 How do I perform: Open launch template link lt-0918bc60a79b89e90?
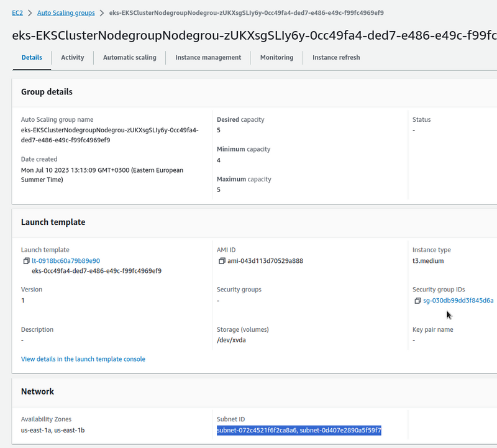click(x=66, y=261)
